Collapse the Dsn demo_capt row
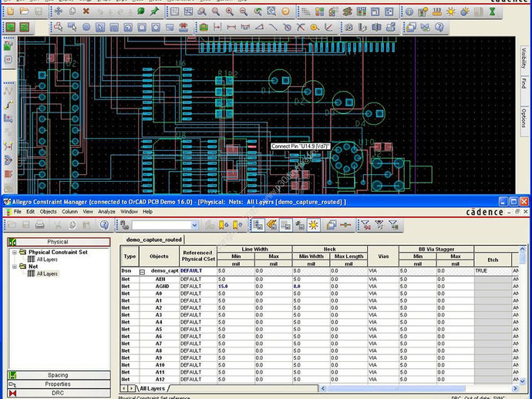 tap(142, 272)
